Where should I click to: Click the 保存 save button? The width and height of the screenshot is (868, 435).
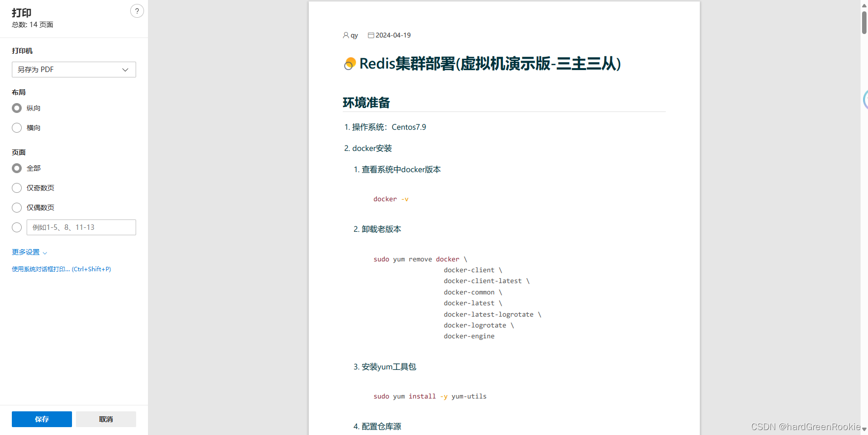click(x=42, y=419)
